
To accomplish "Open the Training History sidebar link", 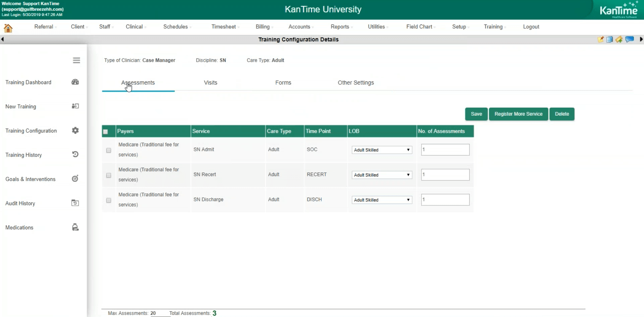I will [24, 155].
